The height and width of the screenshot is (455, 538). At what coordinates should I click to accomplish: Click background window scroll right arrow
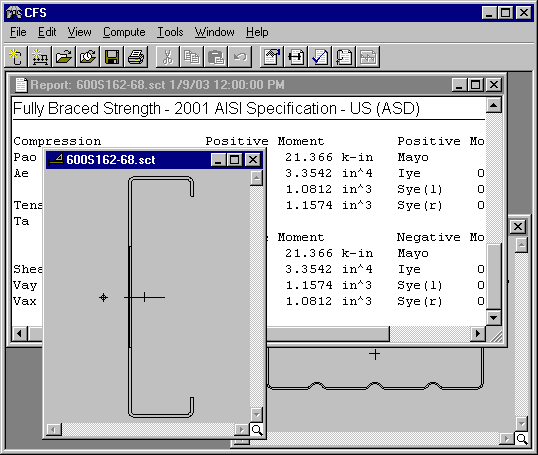click(x=507, y=439)
